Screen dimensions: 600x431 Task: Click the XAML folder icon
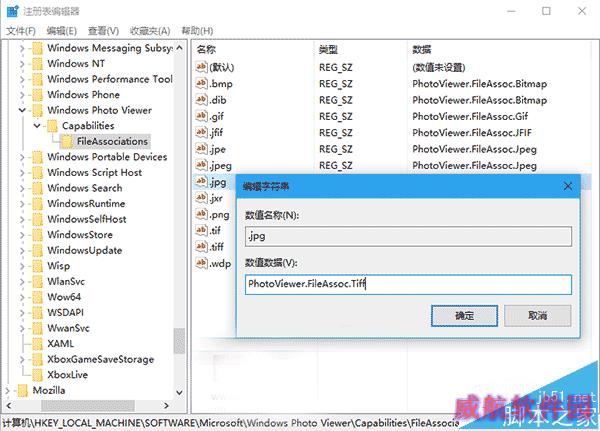tap(38, 344)
